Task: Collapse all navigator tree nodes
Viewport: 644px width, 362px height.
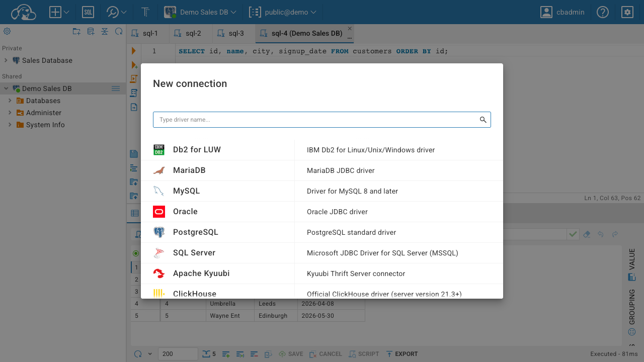Action: coord(105,31)
